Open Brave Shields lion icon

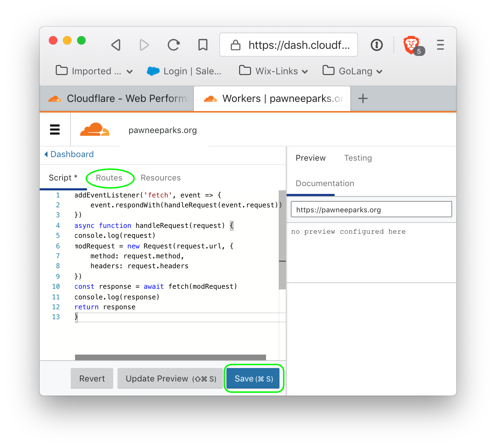[x=411, y=45]
